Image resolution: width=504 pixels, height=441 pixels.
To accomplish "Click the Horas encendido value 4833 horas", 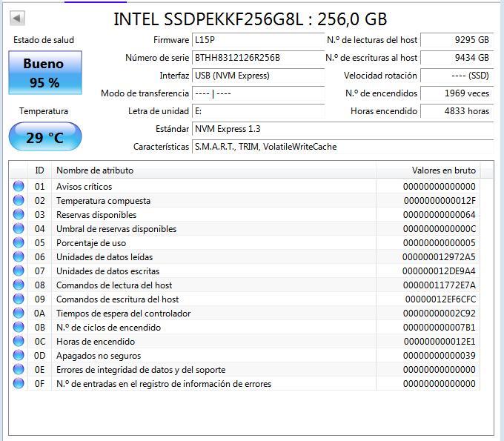I will [x=457, y=111].
